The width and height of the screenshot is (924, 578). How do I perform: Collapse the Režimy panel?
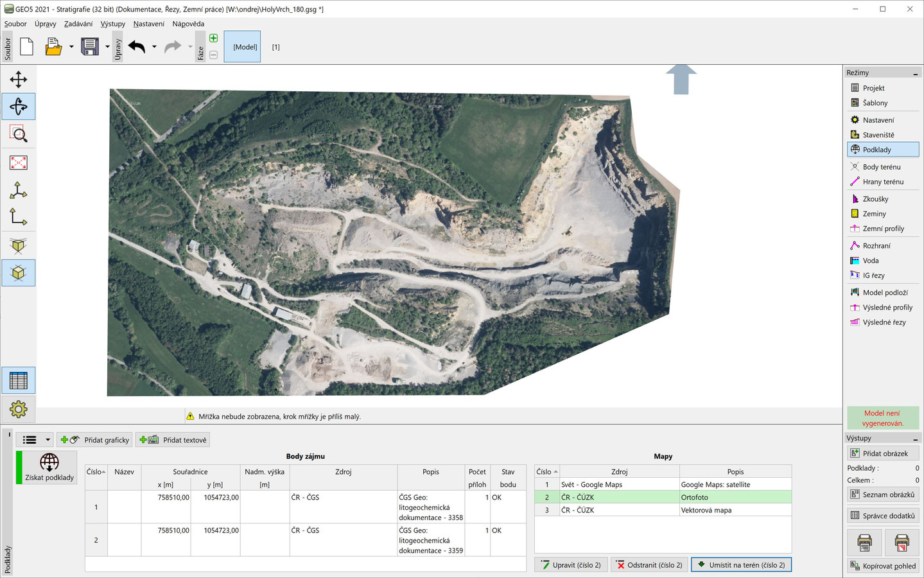click(x=915, y=74)
